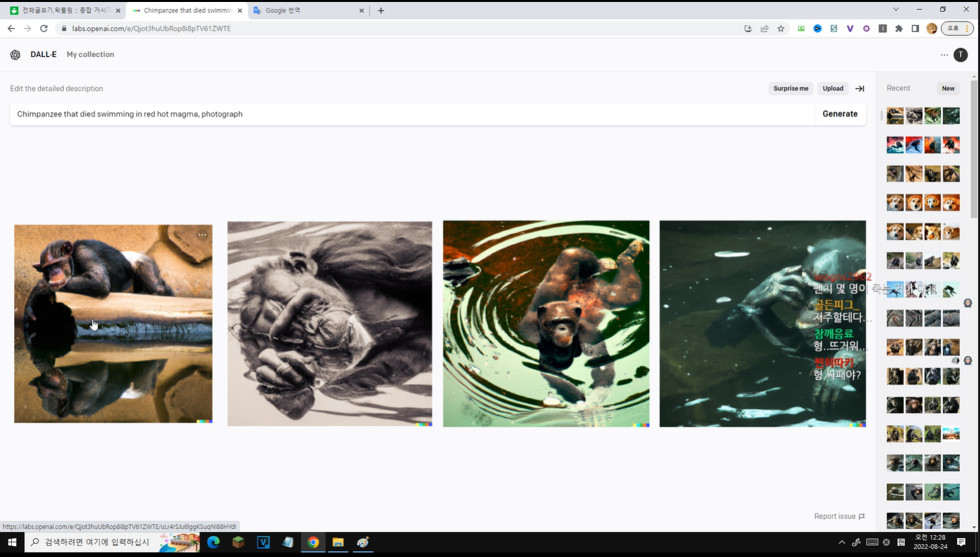This screenshot has height=557, width=980.
Task: Click the Windows taskbar search box
Action: (x=112, y=543)
